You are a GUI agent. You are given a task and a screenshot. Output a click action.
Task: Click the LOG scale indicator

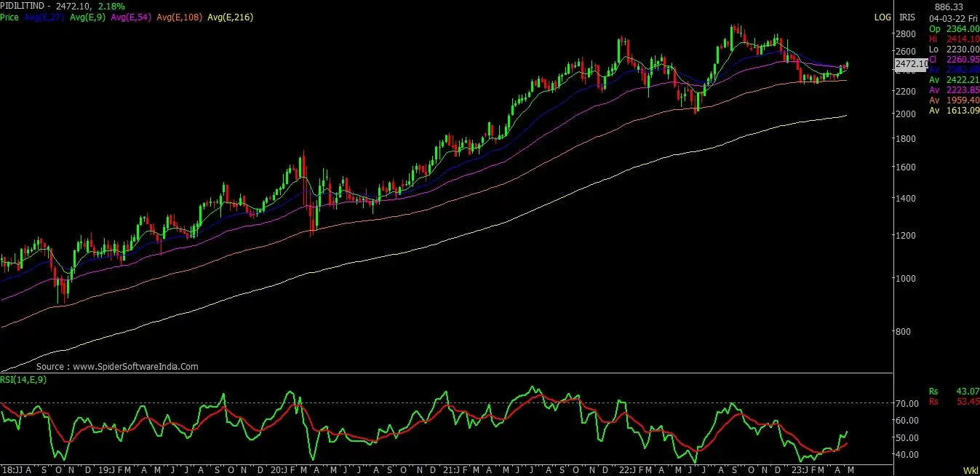coord(883,17)
